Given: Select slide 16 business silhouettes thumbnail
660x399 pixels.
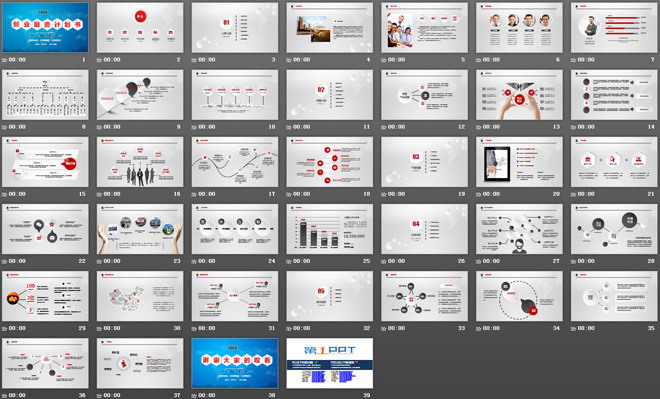Looking at the screenshot, I should pos(140,162).
